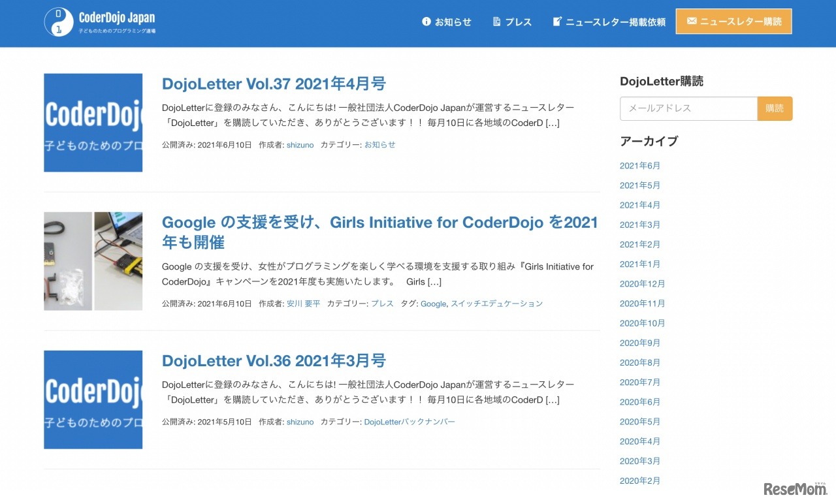The image size is (836, 504).
Task: Click the press icon next to プレス
Action: [x=496, y=21]
